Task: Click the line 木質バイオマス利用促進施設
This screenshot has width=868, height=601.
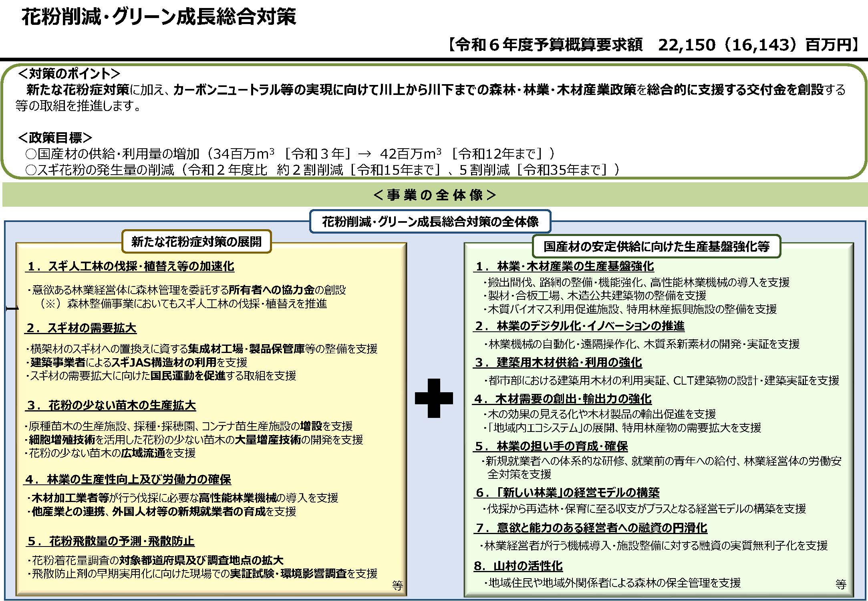Action: 630,309
